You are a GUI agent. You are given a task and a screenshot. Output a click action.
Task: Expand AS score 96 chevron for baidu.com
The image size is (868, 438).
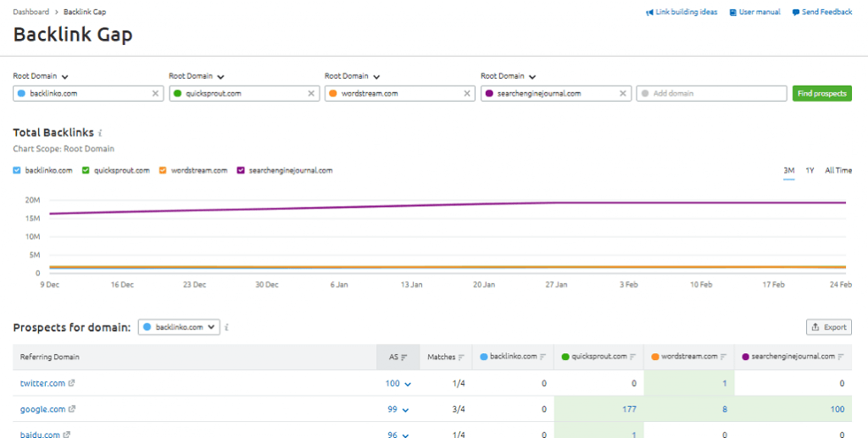point(406,435)
